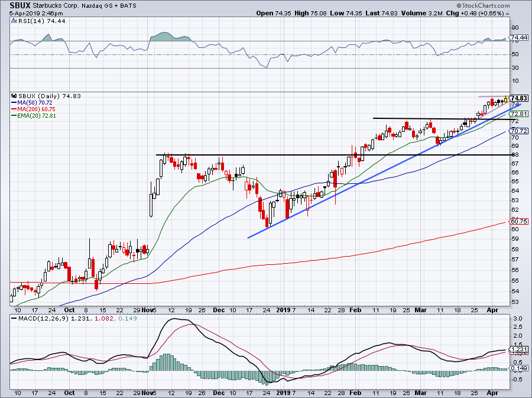This screenshot has width=532, height=398.
Task: Click the 53 price level on the axis
Action: pyautogui.click(x=515, y=302)
